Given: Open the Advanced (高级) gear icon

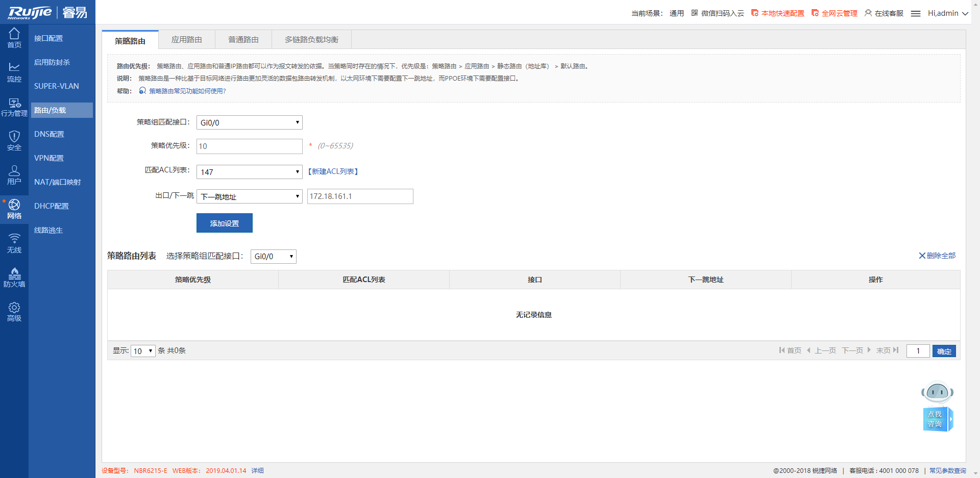Looking at the screenshot, I should [14, 312].
